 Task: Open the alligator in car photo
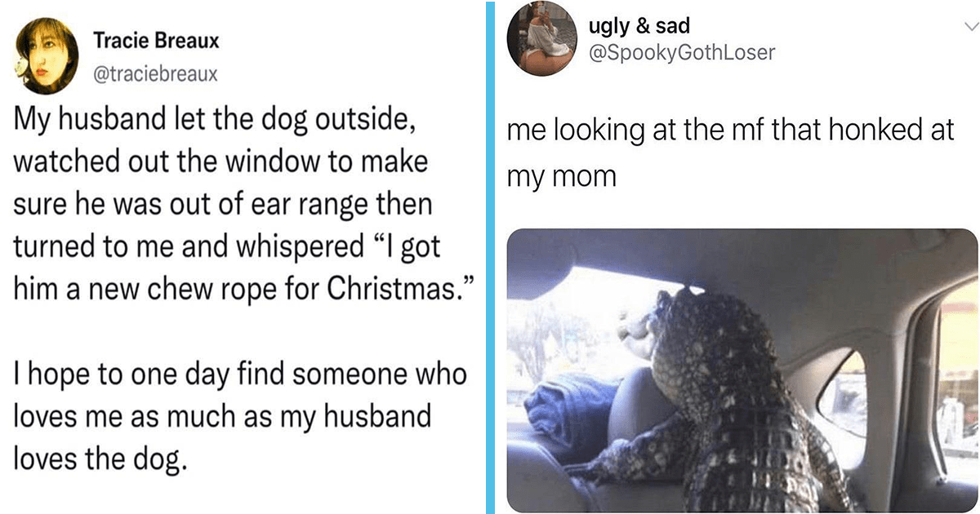[x=743, y=370]
